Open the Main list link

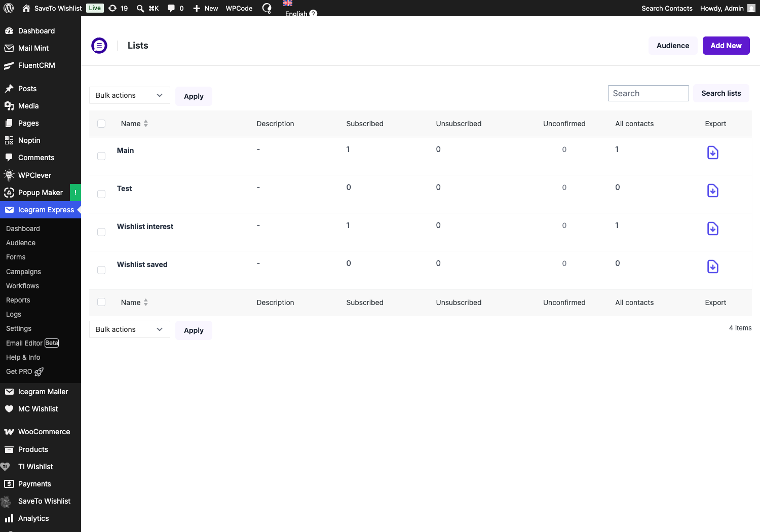click(x=126, y=150)
